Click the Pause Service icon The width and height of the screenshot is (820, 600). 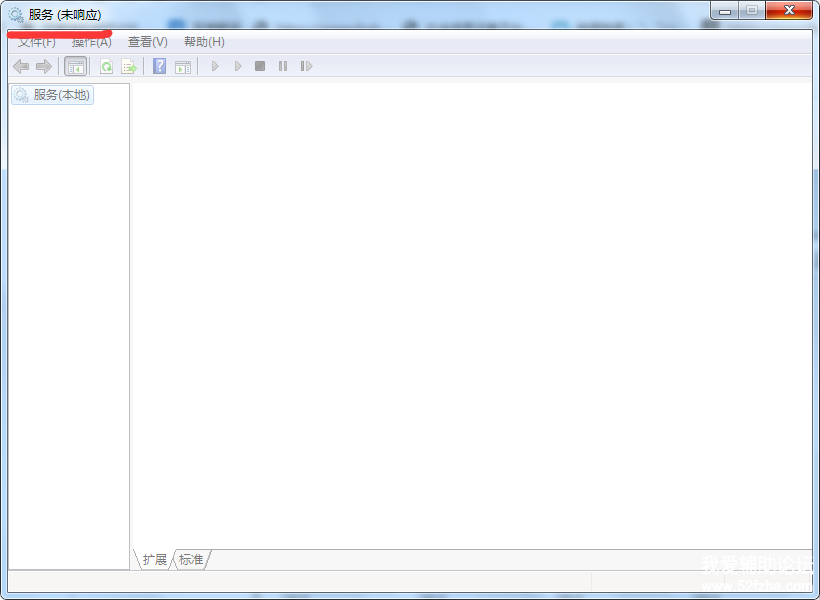click(283, 66)
